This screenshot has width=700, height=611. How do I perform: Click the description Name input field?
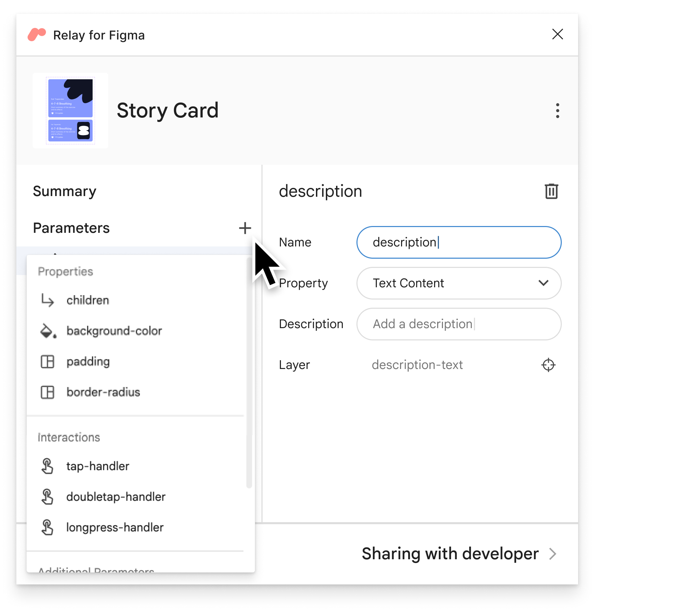click(x=459, y=242)
